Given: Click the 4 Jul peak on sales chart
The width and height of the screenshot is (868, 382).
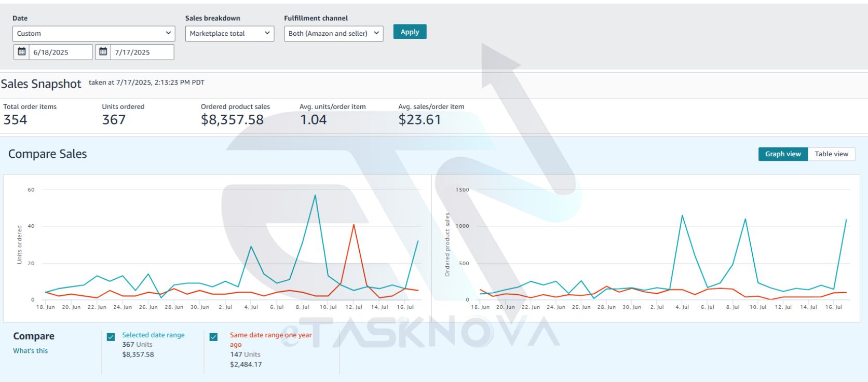Looking at the screenshot, I should click(682, 215).
